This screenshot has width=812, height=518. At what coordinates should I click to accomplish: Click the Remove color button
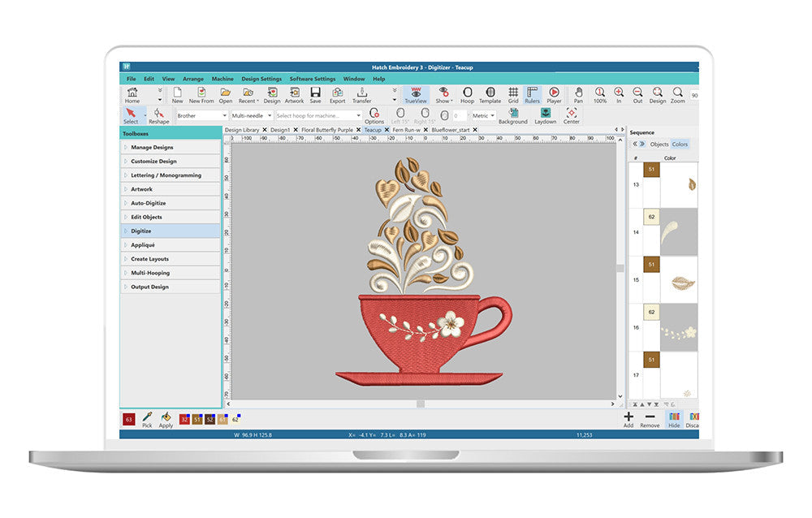click(x=650, y=419)
